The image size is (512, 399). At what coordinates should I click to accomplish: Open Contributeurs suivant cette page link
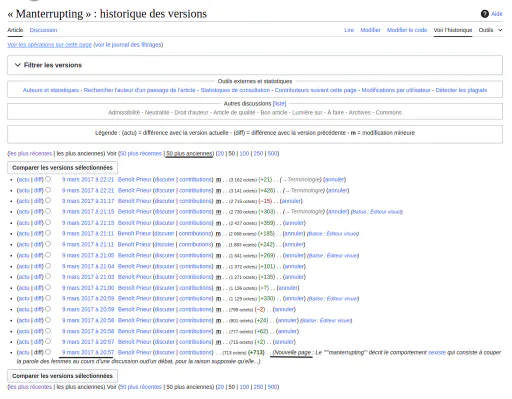tap(316, 90)
